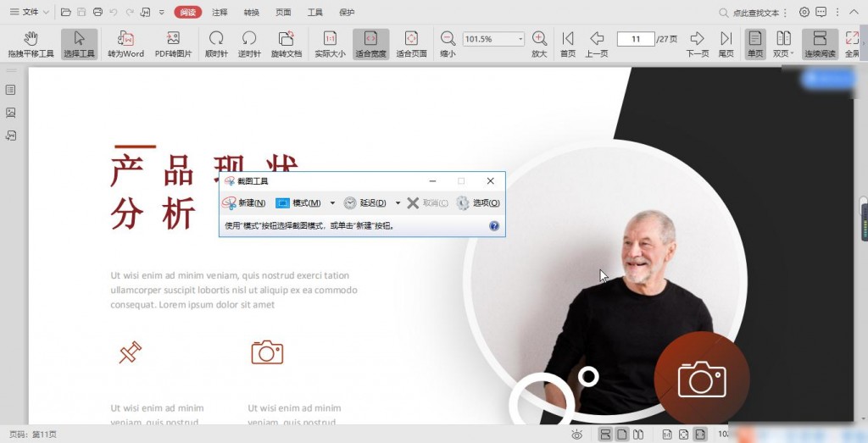
Task: Activate the selection tool (选择工具)
Action: [x=79, y=44]
